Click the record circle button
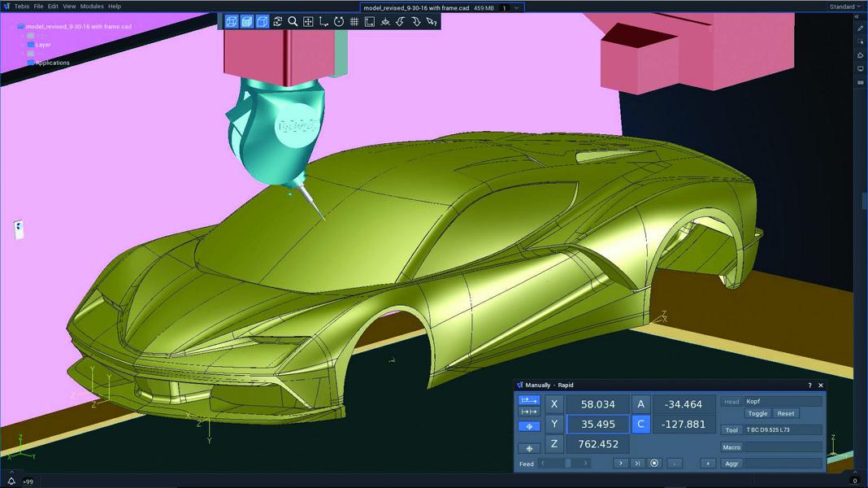This screenshot has width=868, height=488. (x=654, y=463)
